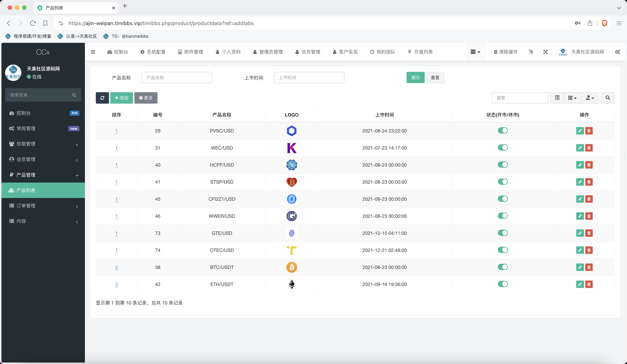Open the top-right settings gears icon
This screenshot has height=364, width=627.
click(618, 52)
